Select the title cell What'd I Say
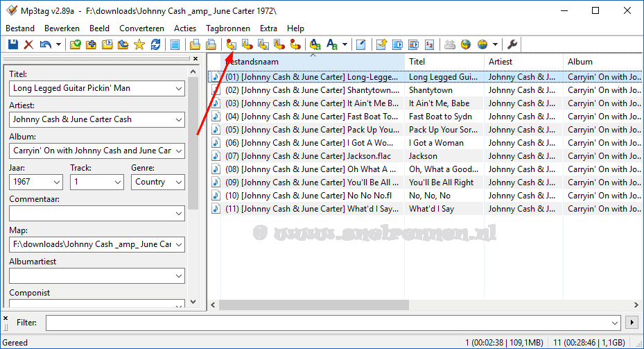Screen dimensions: 644x349 [431, 209]
